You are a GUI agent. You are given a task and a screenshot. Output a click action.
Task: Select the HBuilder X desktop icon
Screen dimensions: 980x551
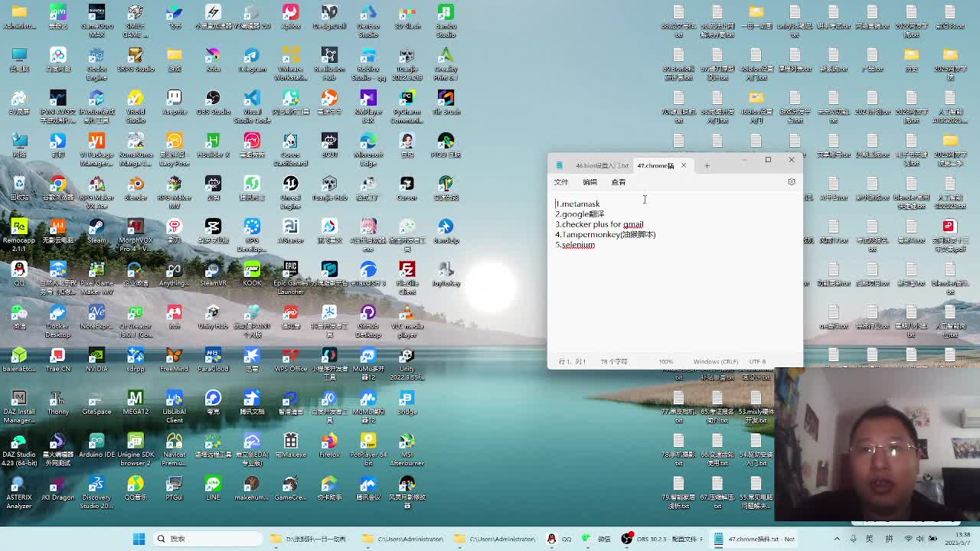(213, 146)
